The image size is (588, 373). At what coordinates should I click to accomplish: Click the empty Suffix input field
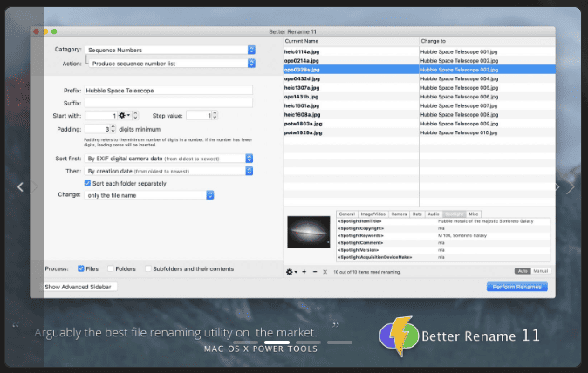tap(168, 103)
